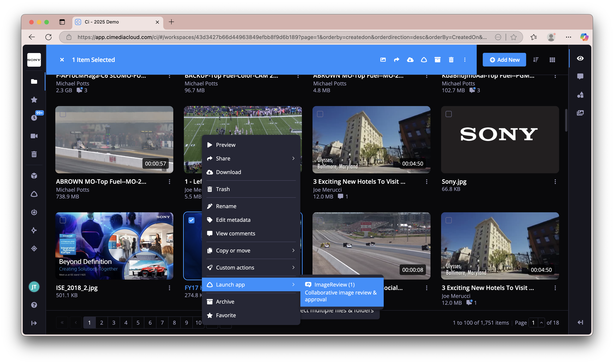
Task: Open the ISE_2018_2.jpg thumbnail
Action: tap(114, 246)
